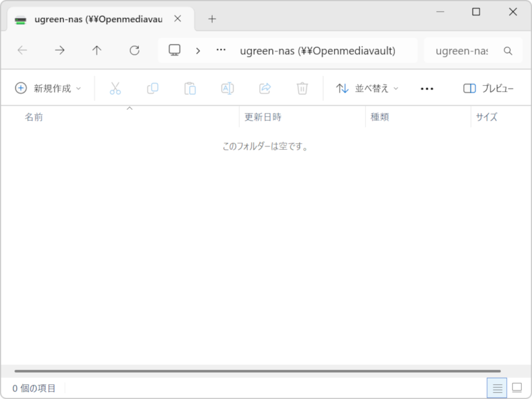Open the toolbar's See more ellipsis menu
This screenshot has width=532, height=399.
pos(427,89)
